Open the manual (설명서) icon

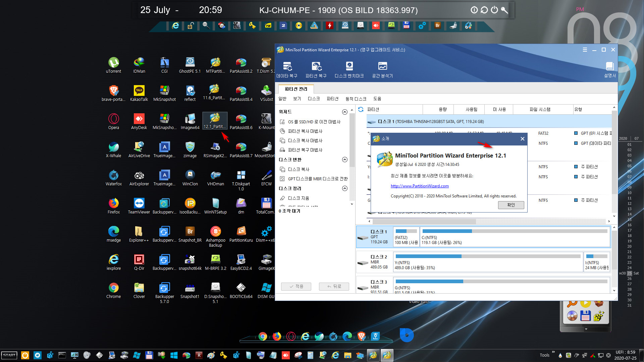(x=610, y=70)
